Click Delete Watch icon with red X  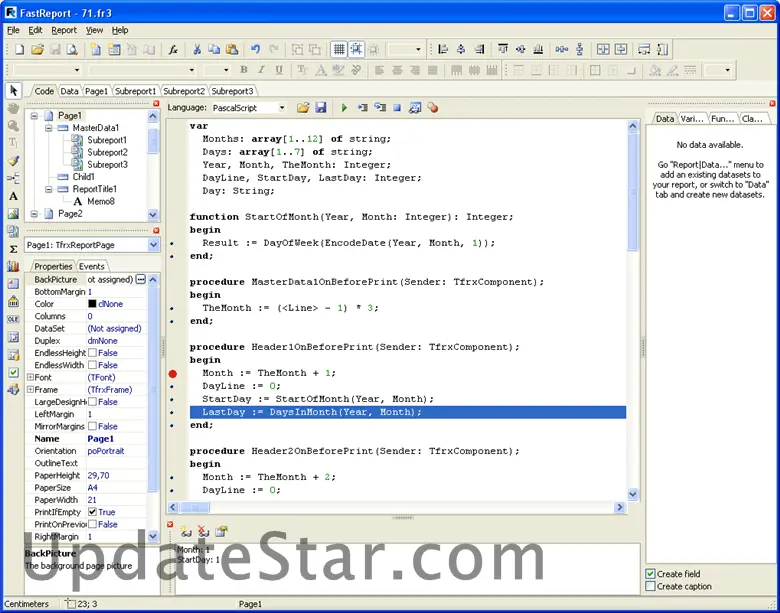click(203, 532)
